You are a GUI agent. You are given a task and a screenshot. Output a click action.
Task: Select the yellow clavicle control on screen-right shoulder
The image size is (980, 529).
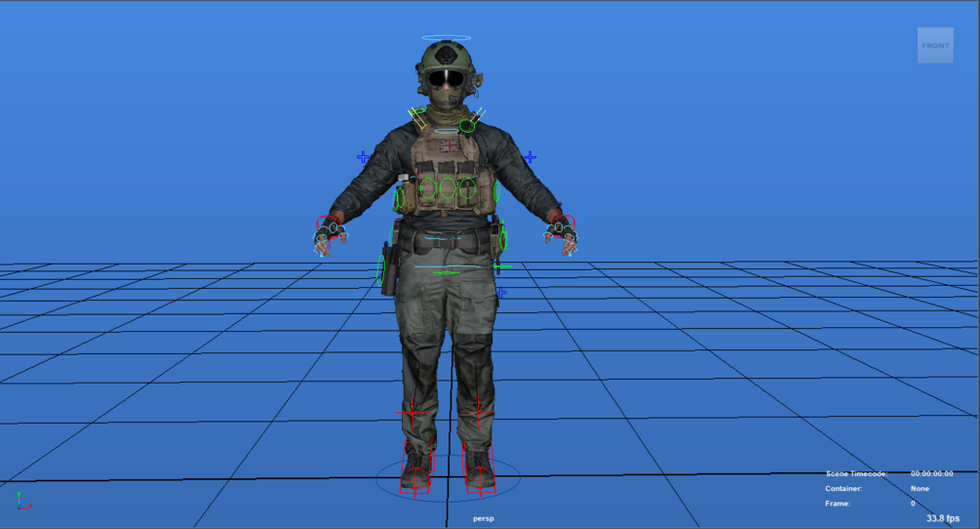coord(478,116)
